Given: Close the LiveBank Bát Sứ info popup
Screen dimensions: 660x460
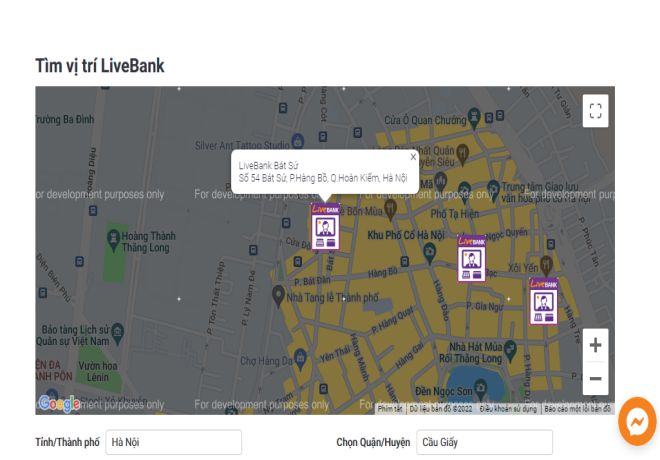Looking at the screenshot, I should tap(413, 157).
